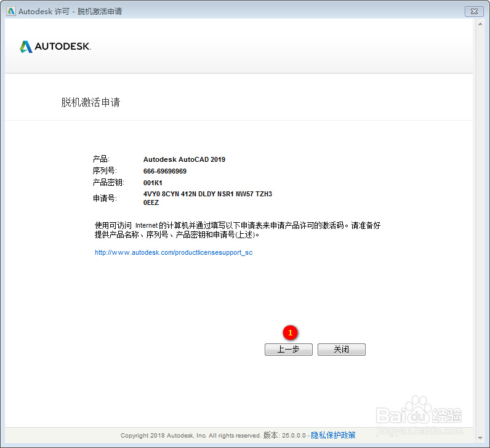Image resolution: width=490 pixels, height=448 pixels.
Task: Select request code line starting with 4VY0
Action: pyautogui.click(x=207, y=194)
